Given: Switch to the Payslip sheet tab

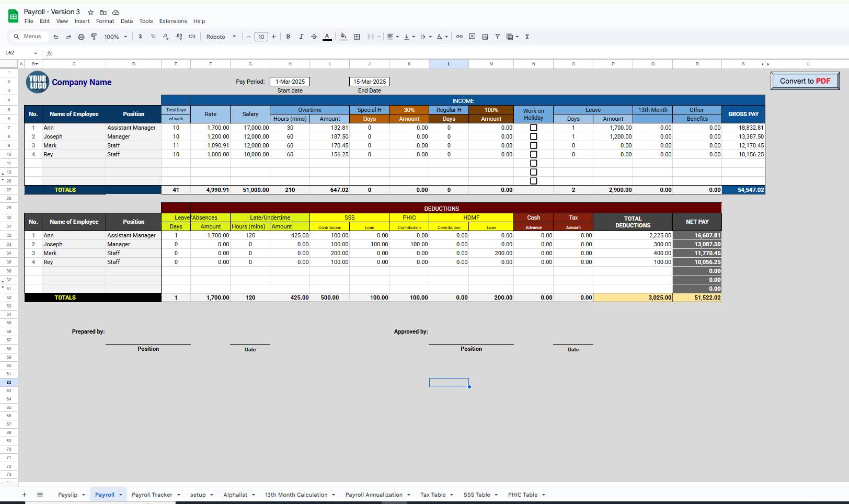Looking at the screenshot, I should (x=67, y=495).
